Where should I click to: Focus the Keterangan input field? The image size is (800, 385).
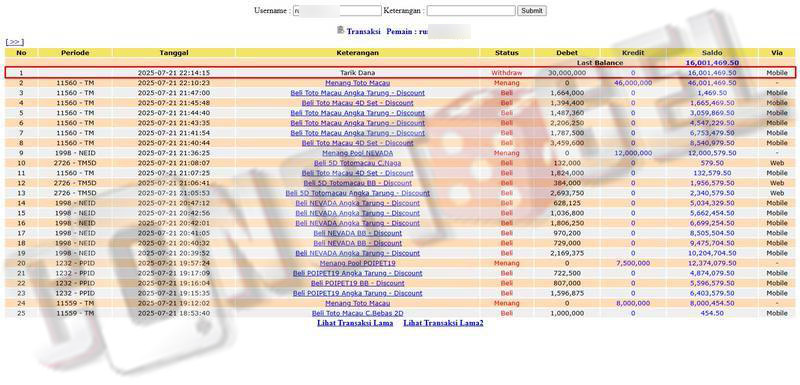(x=471, y=11)
